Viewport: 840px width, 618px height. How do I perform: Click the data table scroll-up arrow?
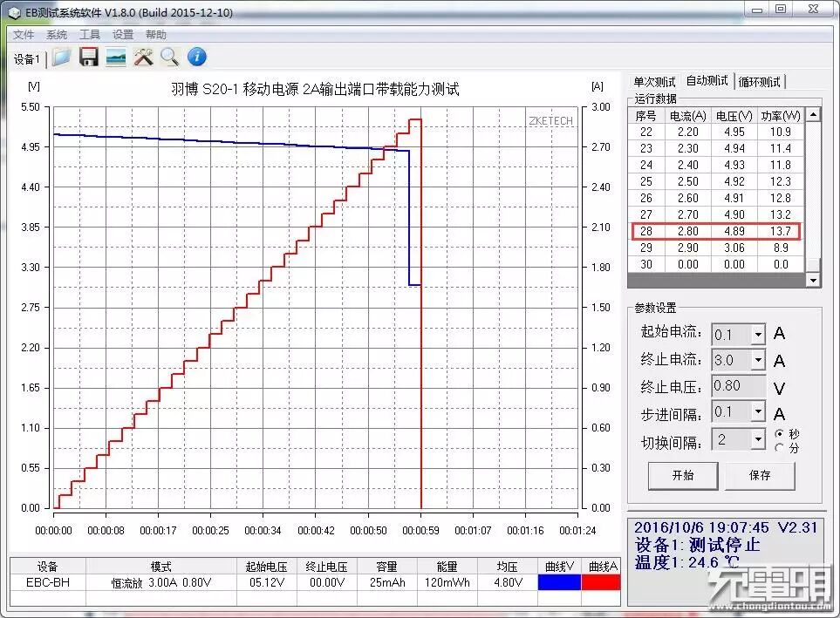point(814,114)
